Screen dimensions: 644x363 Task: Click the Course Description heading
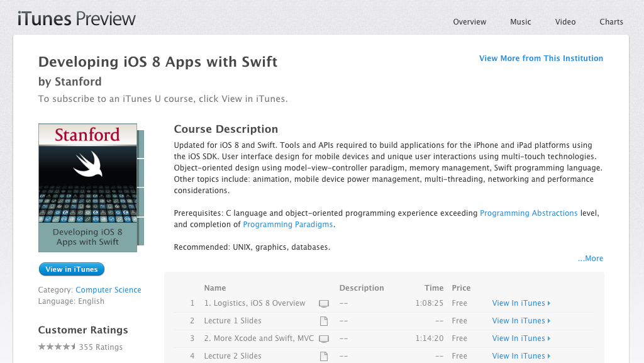click(x=226, y=129)
